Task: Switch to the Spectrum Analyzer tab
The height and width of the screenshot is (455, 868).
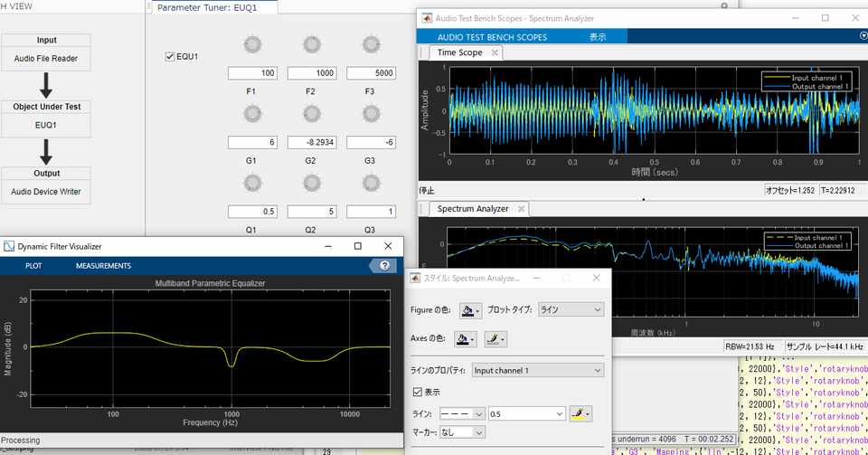Action: [473, 209]
